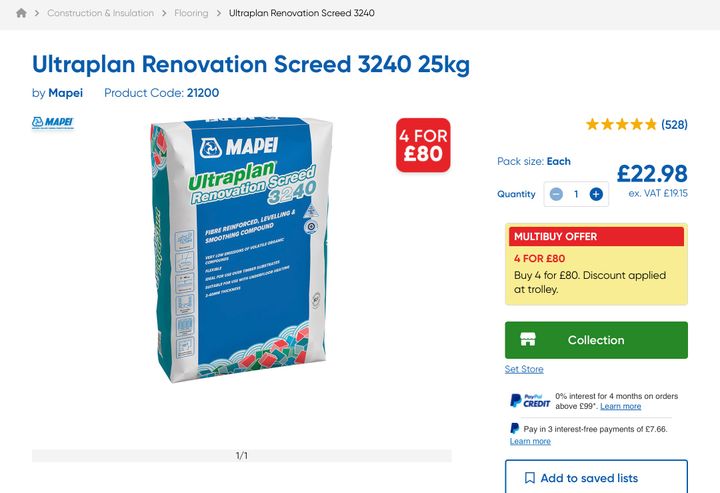
Task: Add product to saved lists
Action: [x=589, y=478]
